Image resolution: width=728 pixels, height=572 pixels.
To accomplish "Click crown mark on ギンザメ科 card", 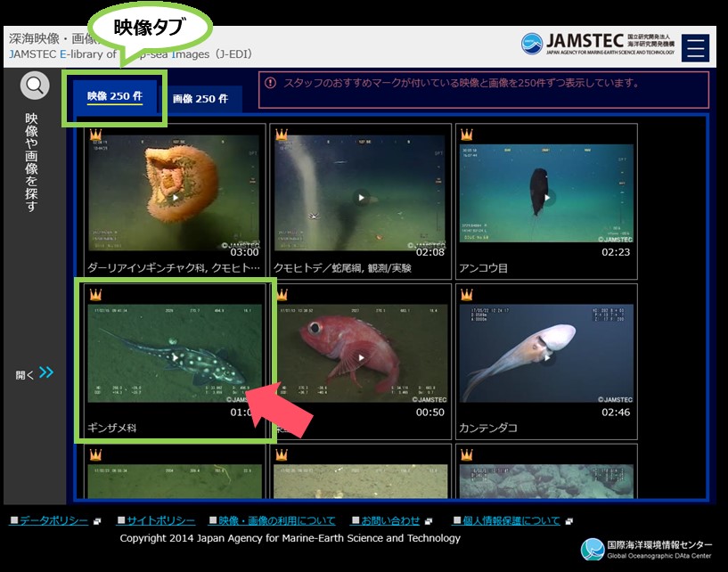I will coord(95,294).
